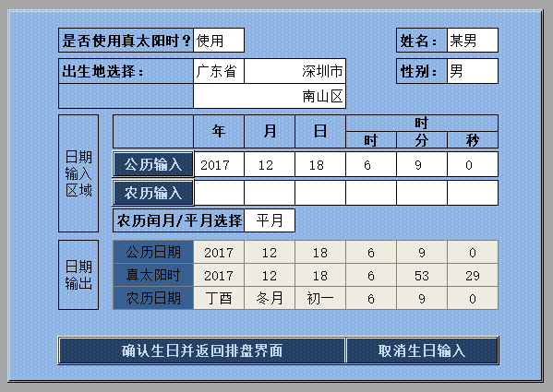The image size is (553, 392).
Task: Open the 性别 field showing 男
Action: tap(473, 72)
